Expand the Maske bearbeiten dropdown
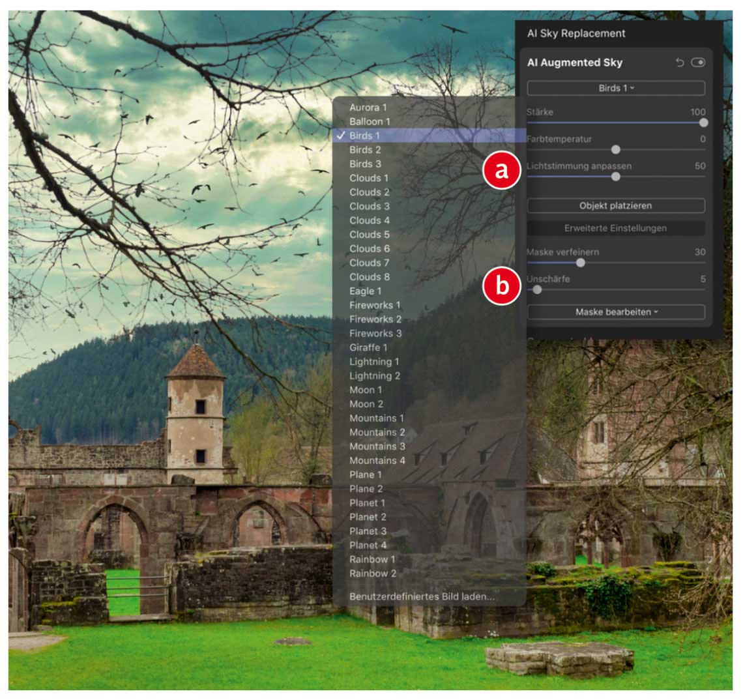 pos(616,312)
